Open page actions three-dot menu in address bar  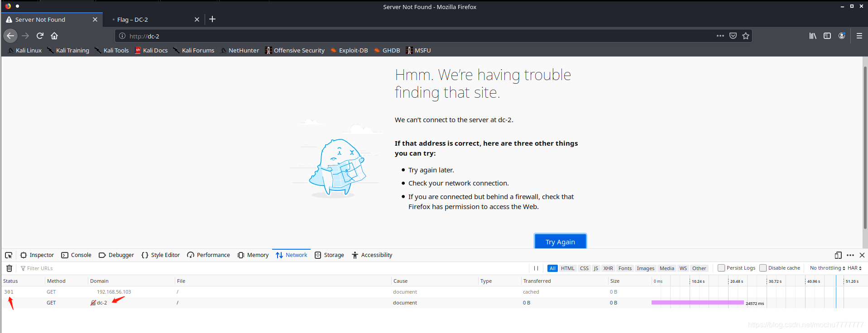(x=720, y=36)
